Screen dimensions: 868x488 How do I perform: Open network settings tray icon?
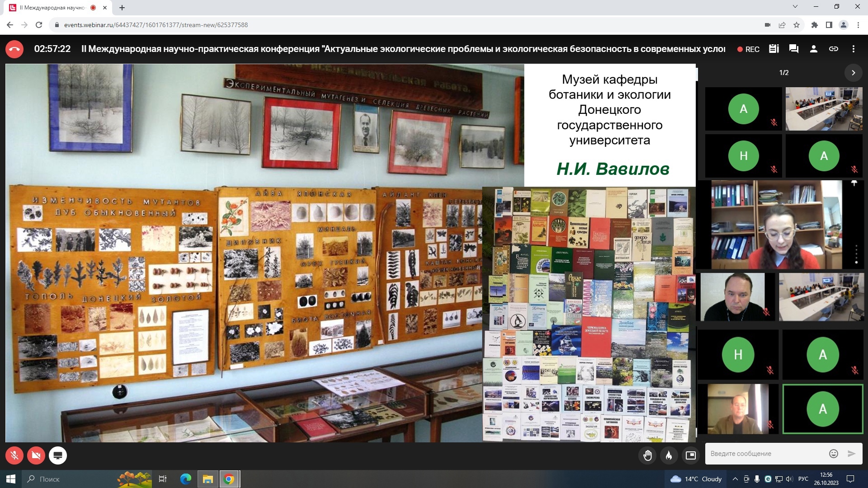pyautogui.click(x=779, y=479)
